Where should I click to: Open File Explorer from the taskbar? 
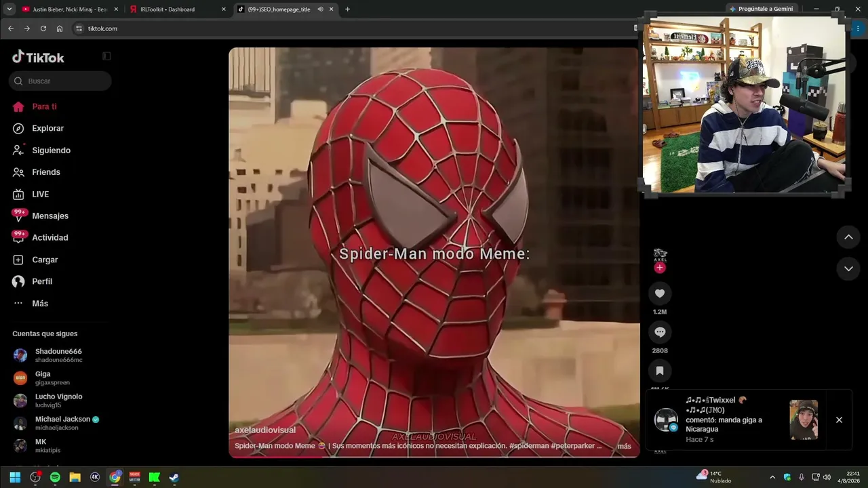coord(75,477)
